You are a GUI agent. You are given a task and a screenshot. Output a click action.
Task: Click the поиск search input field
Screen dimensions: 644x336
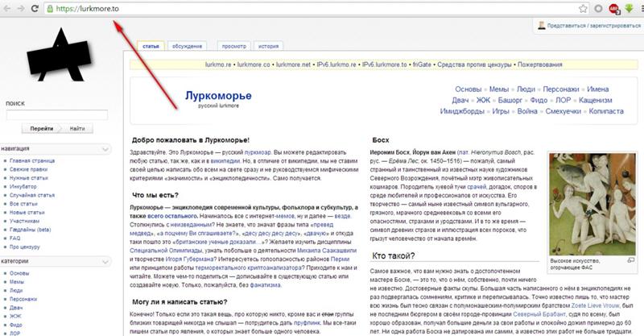(x=57, y=114)
